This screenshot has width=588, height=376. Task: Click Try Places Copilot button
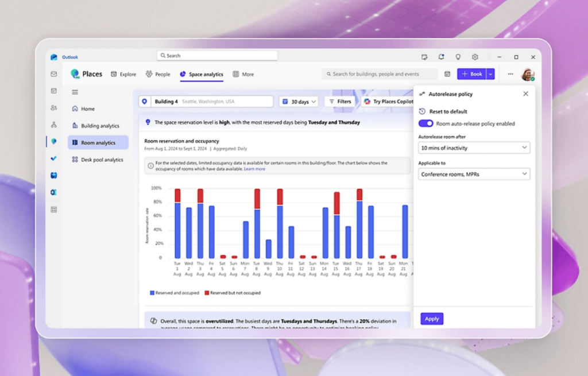[x=388, y=102]
